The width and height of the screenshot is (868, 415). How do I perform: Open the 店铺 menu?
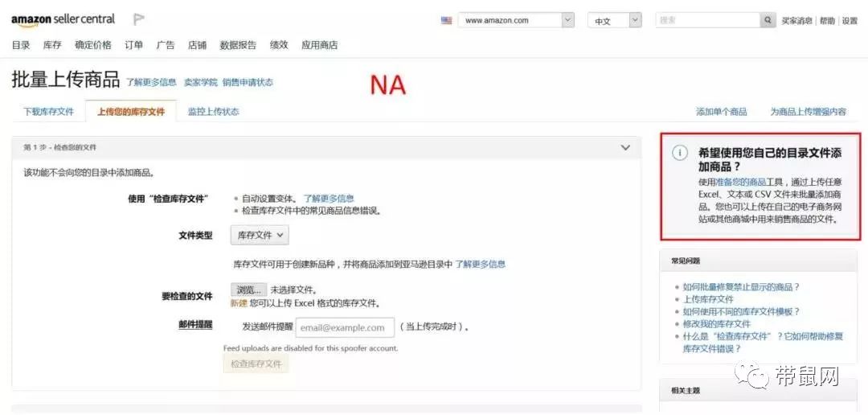(197, 45)
